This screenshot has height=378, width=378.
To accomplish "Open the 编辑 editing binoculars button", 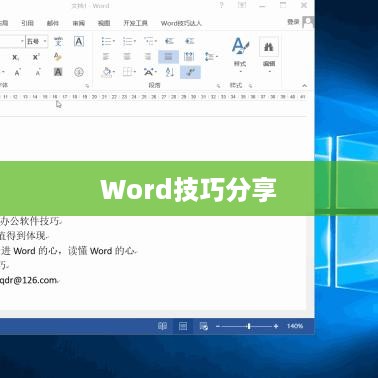I will click(269, 53).
